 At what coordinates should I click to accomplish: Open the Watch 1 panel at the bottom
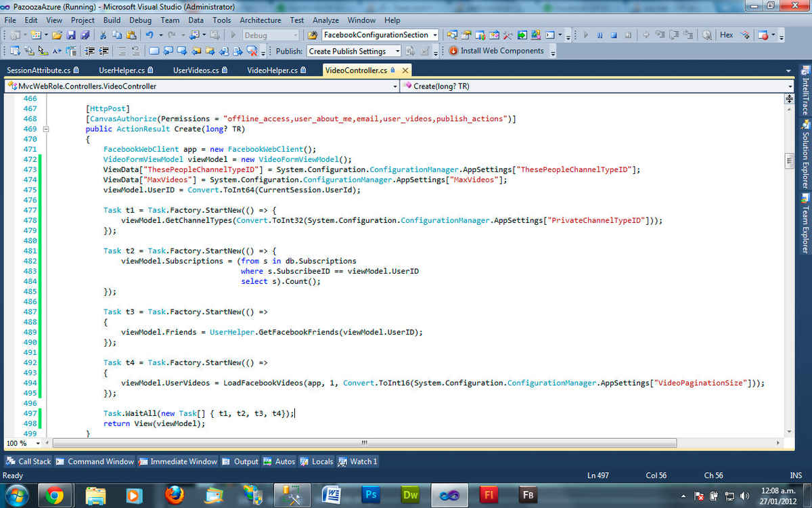[x=363, y=461]
